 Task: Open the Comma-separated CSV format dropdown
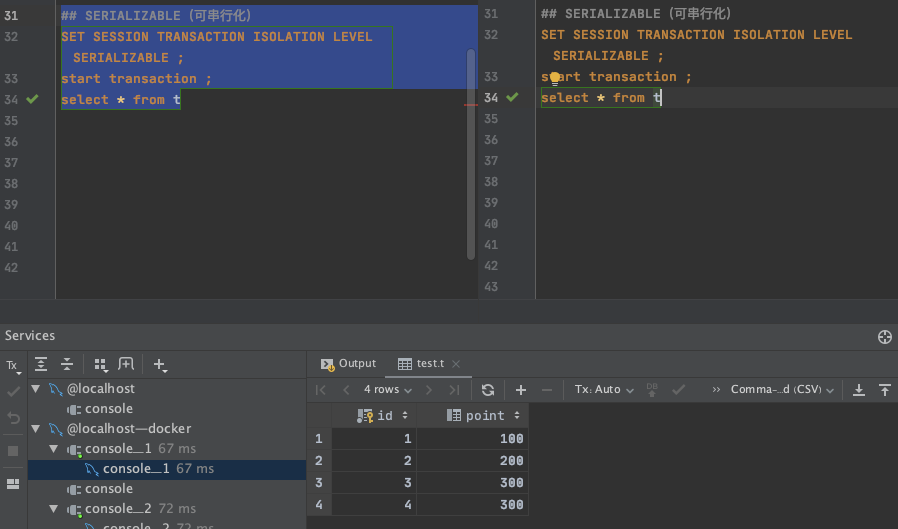tap(782, 390)
